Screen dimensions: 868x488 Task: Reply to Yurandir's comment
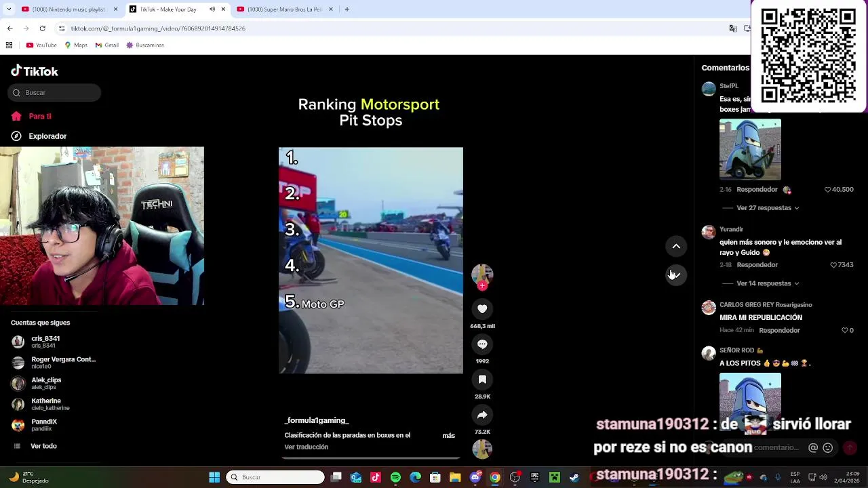pyautogui.click(x=757, y=265)
